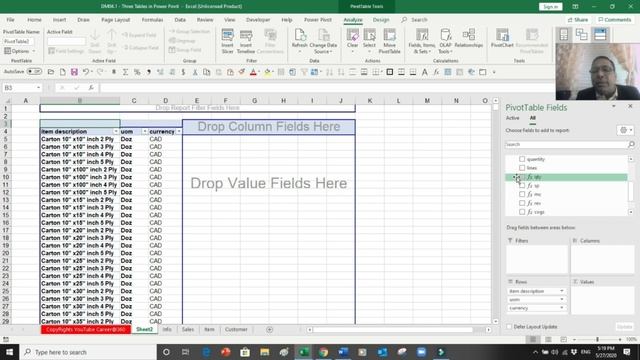The height and width of the screenshot is (360, 640).
Task: Check the lines field checkbox
Action: point(522,168)
